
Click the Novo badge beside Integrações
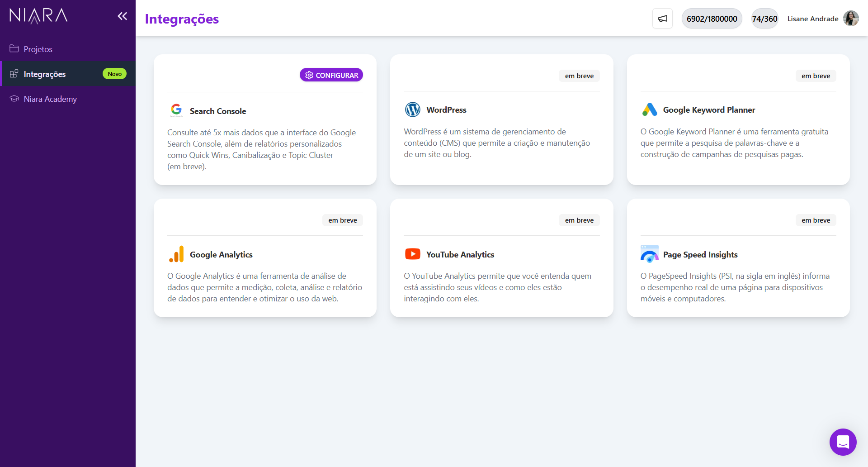114,74
